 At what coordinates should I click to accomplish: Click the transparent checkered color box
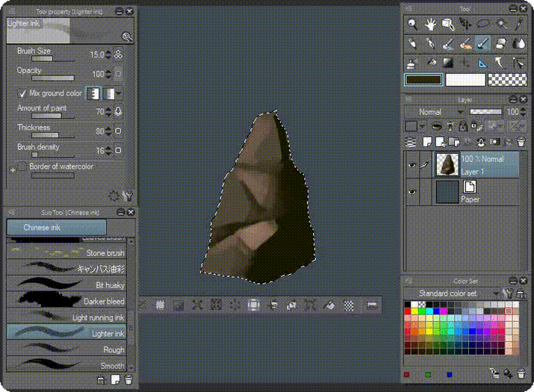(x=508, y=80)
